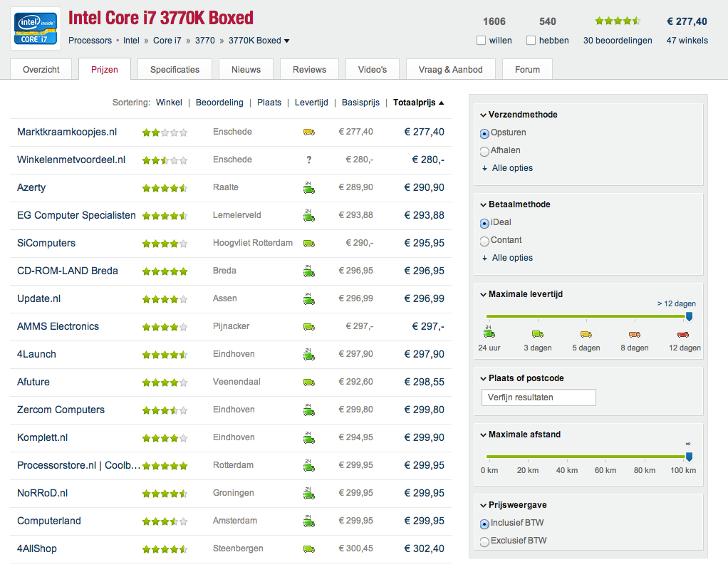Viewport: 728px width, 567px height.
Task: Click the 3 dagen truck legend icon
Action: tap(538, 334)
